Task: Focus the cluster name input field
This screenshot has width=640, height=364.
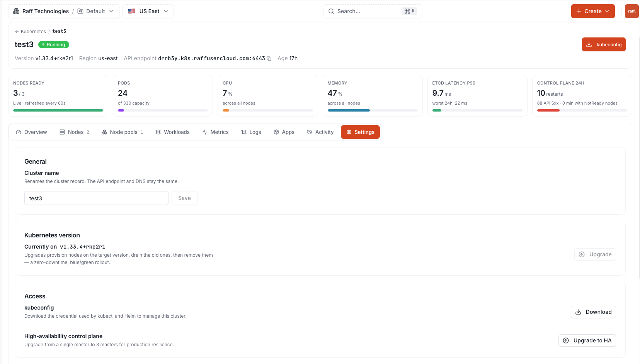Action: 96,198
